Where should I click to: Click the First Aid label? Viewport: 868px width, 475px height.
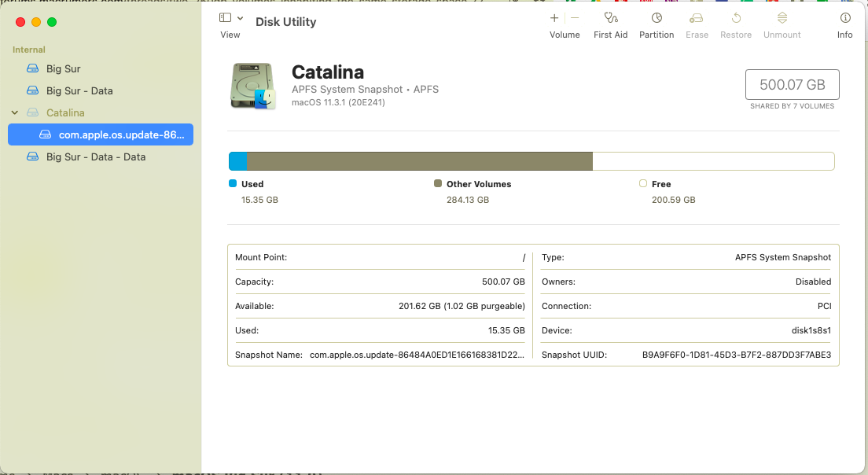(x=611, y=35)
